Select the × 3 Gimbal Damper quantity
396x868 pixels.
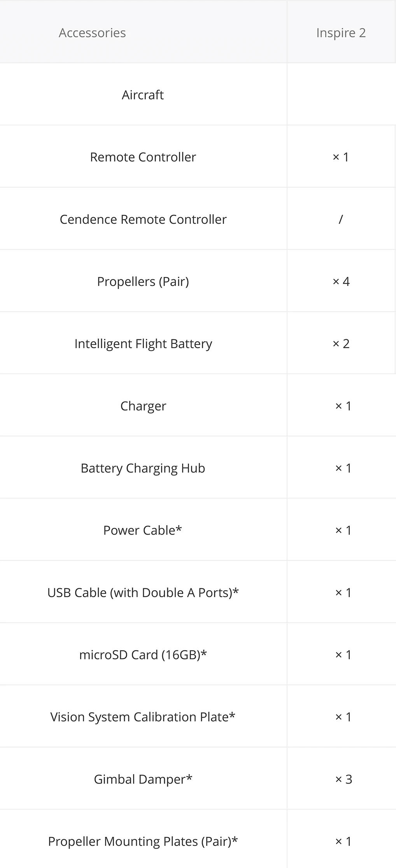coord(343,780)
